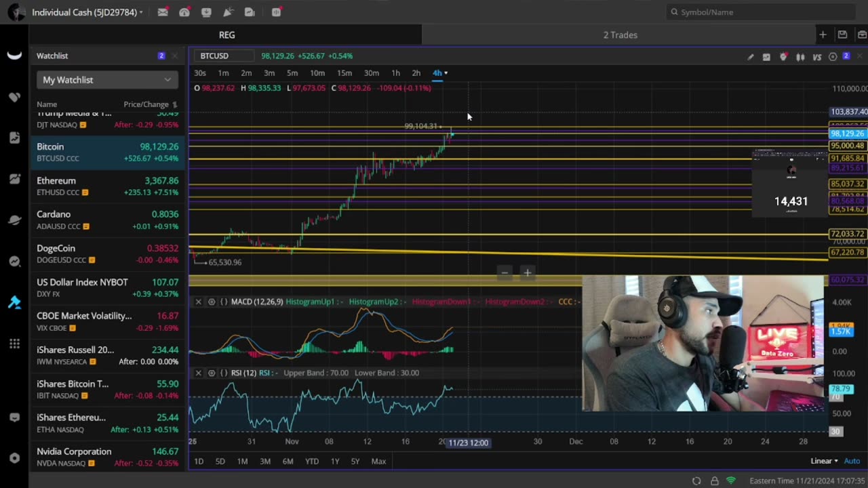Viewport: 868px width, 488px height.
Task: Open the messages envelope icon
Action: 163,12
